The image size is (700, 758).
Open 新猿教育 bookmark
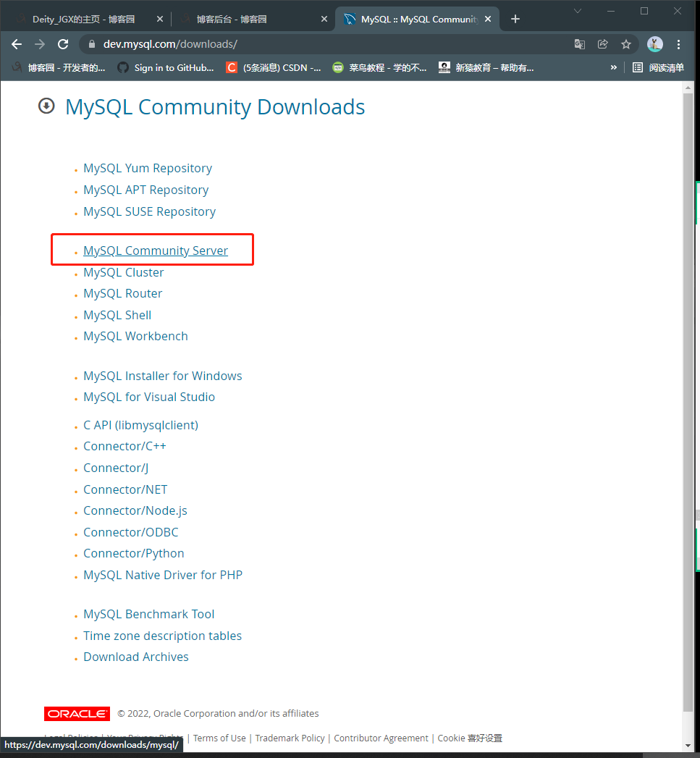tap(486, 67)
